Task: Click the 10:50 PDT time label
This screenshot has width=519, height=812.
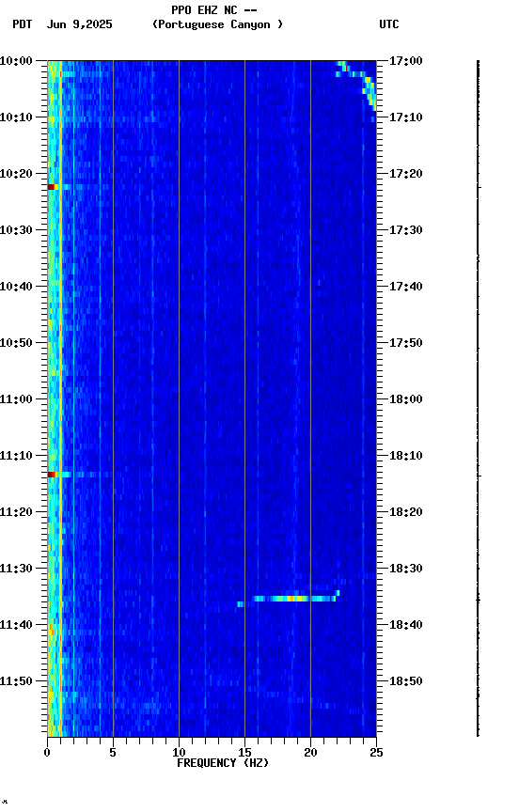Action: click(x=16, y=343)
